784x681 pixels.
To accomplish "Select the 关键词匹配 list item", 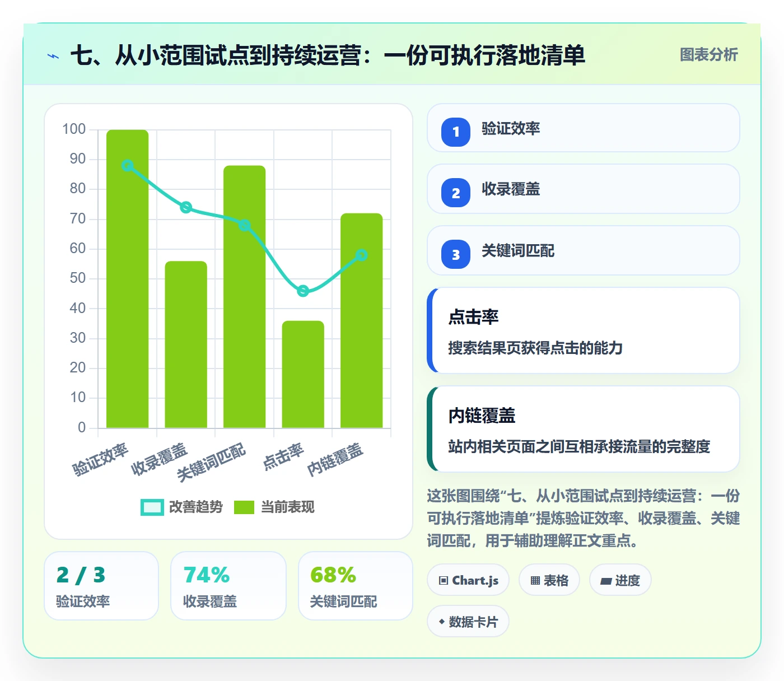I will 583,250.
